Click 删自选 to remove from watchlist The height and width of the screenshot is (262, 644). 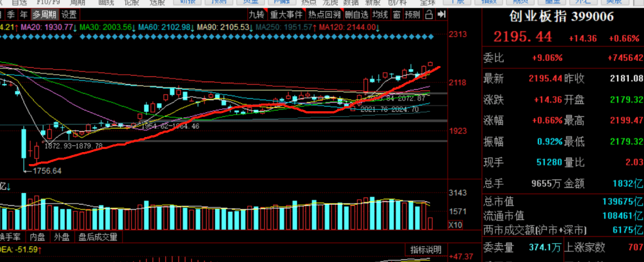coord(357,15)
